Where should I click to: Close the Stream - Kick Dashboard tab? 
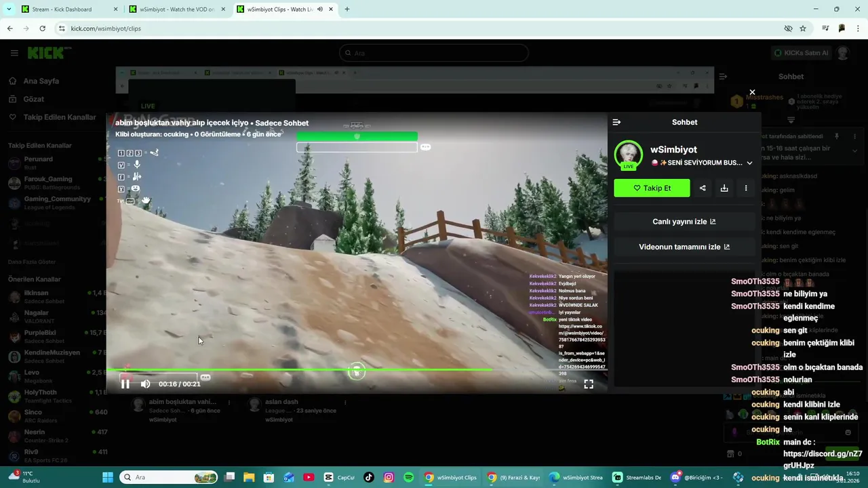[115, 9]
